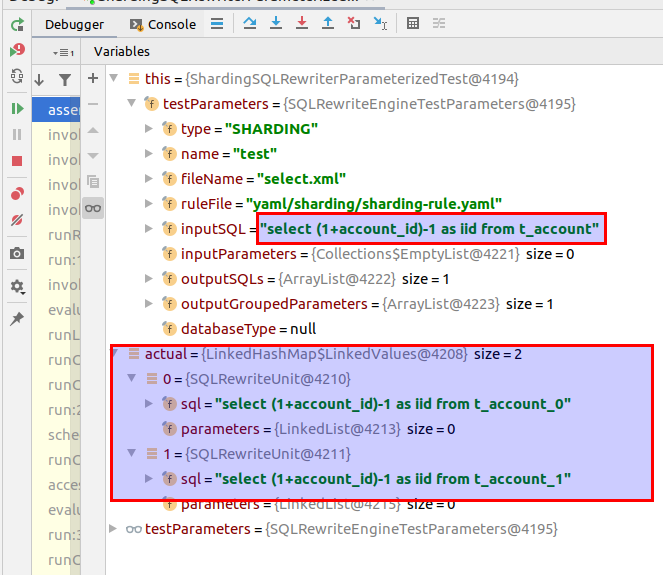Add a new watch
663x575 pixels.
click(x=93, y=78)
